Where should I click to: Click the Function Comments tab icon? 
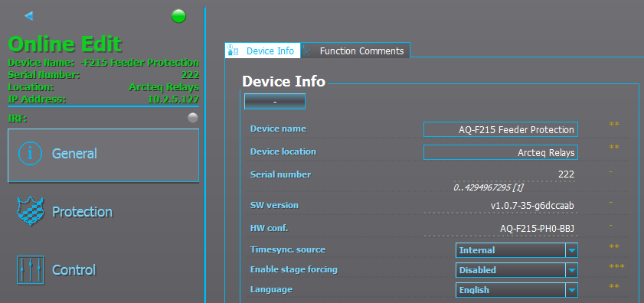click(x=307, y=50)
